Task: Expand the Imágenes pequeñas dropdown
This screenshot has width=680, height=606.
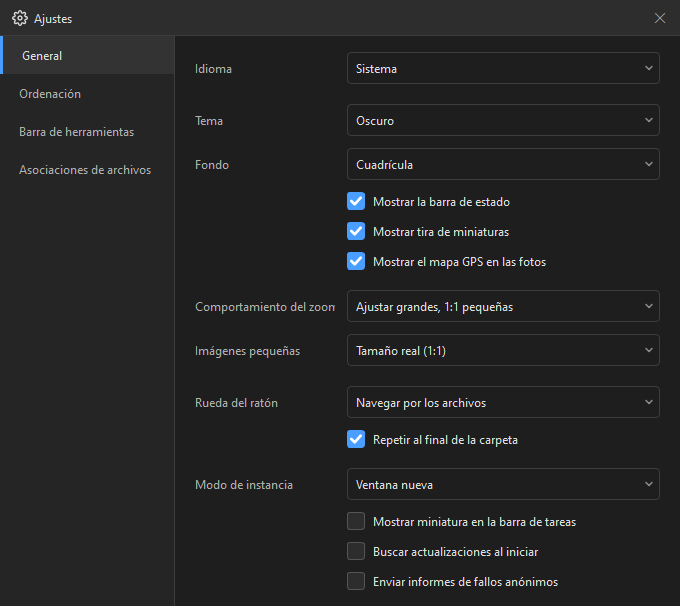Action: 503,350
